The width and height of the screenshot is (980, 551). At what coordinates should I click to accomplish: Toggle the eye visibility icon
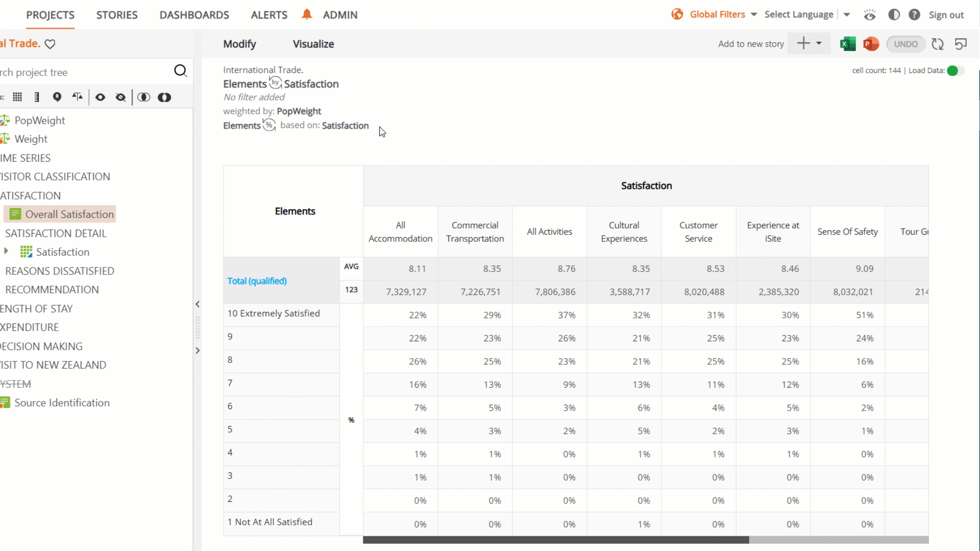[101, 97]
